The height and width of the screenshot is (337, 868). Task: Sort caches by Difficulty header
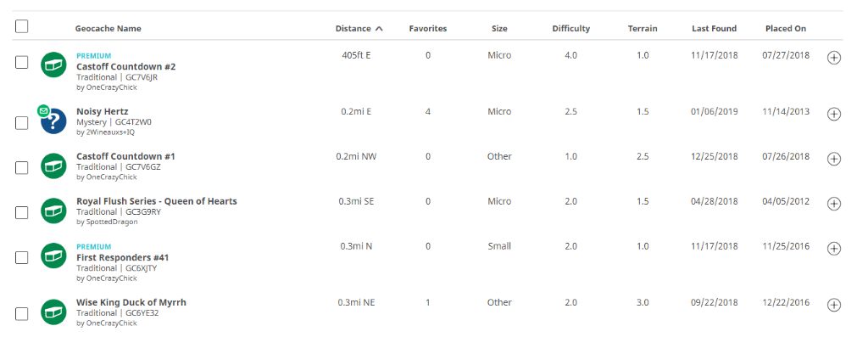570,29
